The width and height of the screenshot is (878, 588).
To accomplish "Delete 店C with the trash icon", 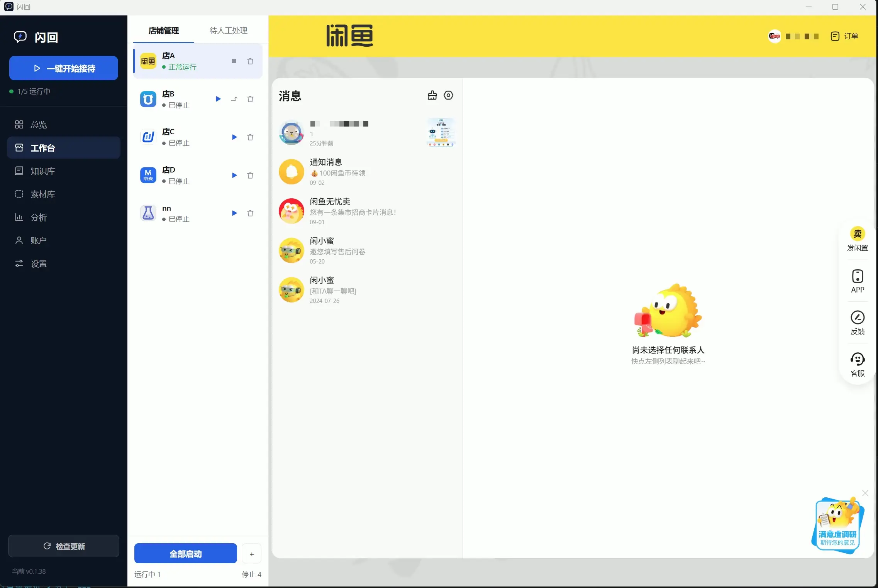I will point(250,137).
